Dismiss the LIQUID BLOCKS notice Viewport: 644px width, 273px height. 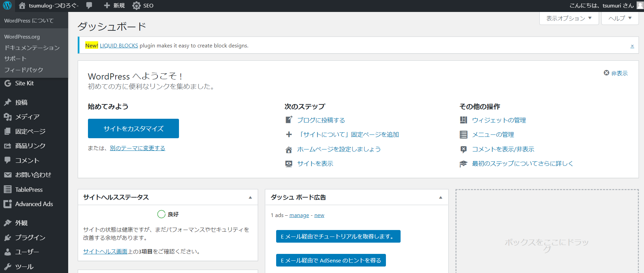click(x=632, y=46)
